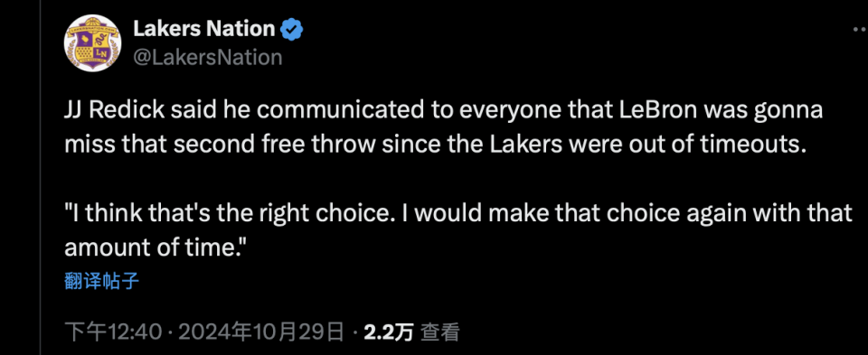The width and height of the screenshot is (868, 355).
Task: Click the quoted "right choice" paragraph
Action: (x=458, y=230)
